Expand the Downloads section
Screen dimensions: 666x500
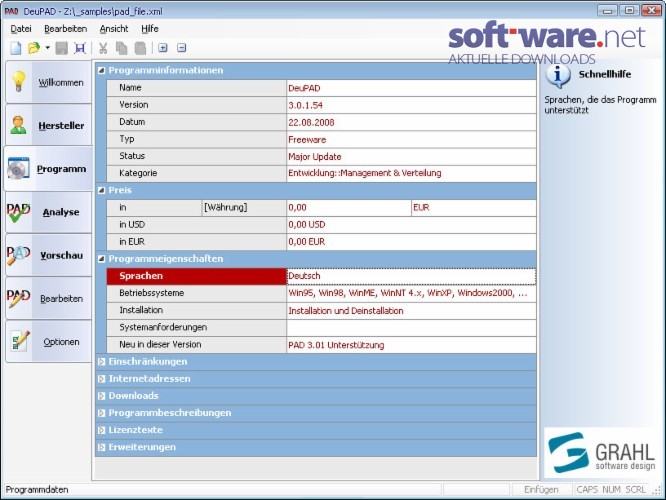point(102,396)
